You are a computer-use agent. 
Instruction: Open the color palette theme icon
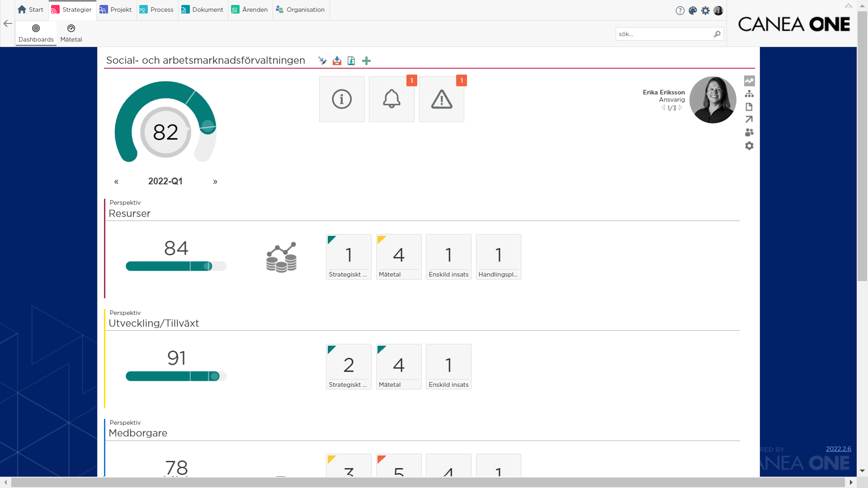pos(693,10)
